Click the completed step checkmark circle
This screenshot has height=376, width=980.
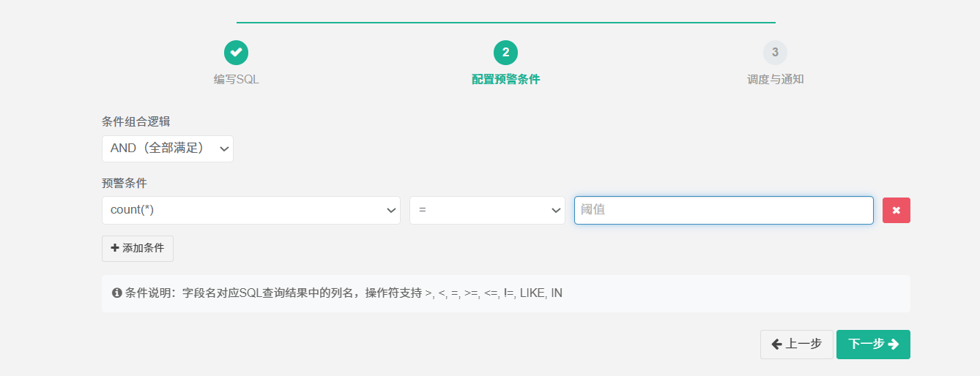pos(236,53)
